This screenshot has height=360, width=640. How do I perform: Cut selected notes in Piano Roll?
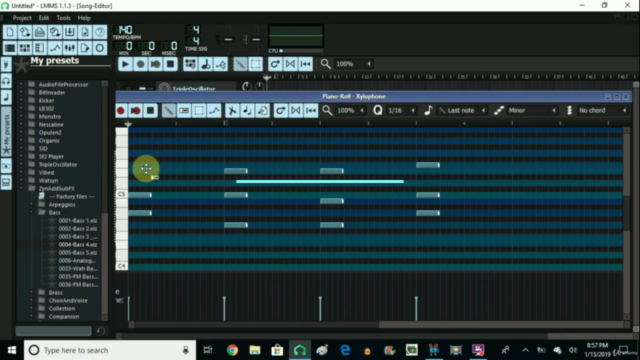click(232, 111)
